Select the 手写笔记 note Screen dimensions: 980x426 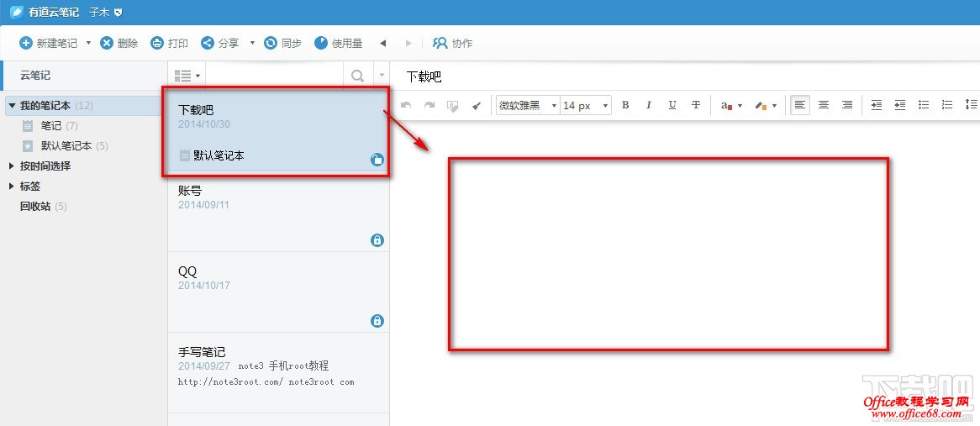(278, 372)
